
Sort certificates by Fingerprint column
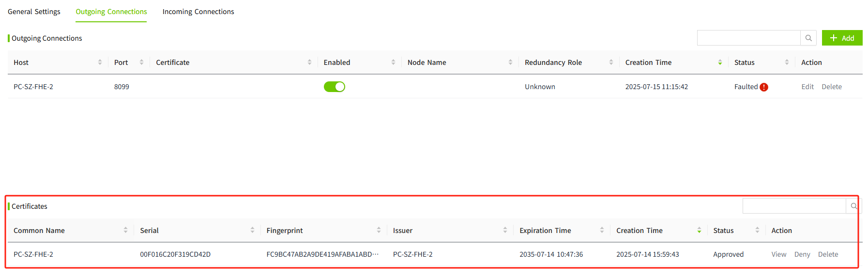point(379,231)
